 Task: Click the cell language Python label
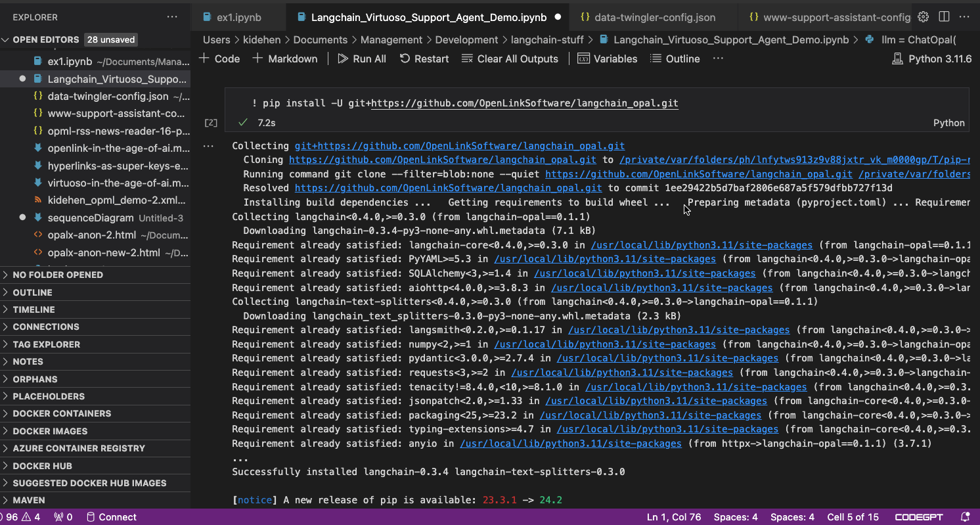click(948, 123)
